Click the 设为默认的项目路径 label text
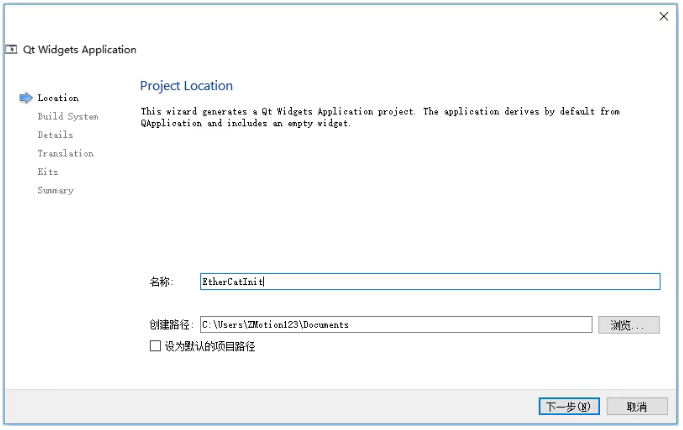Viewport: 683px width, 430px height. [210, 346]
